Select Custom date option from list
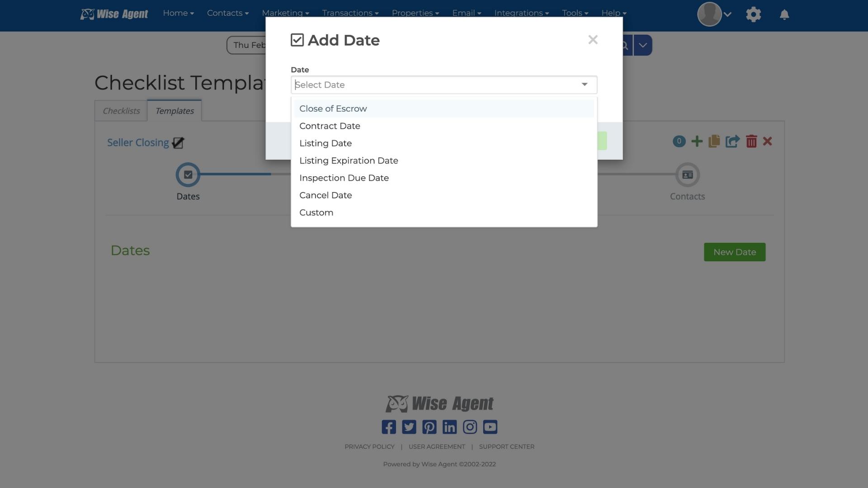Viewport: 868px width, 488px height. click(316, 212)
